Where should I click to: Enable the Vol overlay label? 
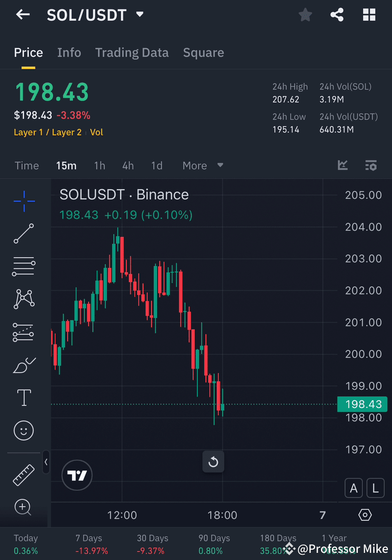(97, 132)
